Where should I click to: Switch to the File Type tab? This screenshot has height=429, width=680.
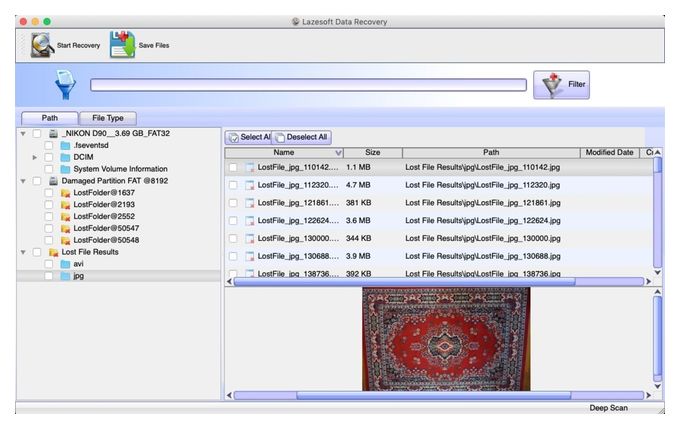coord(108,118)
